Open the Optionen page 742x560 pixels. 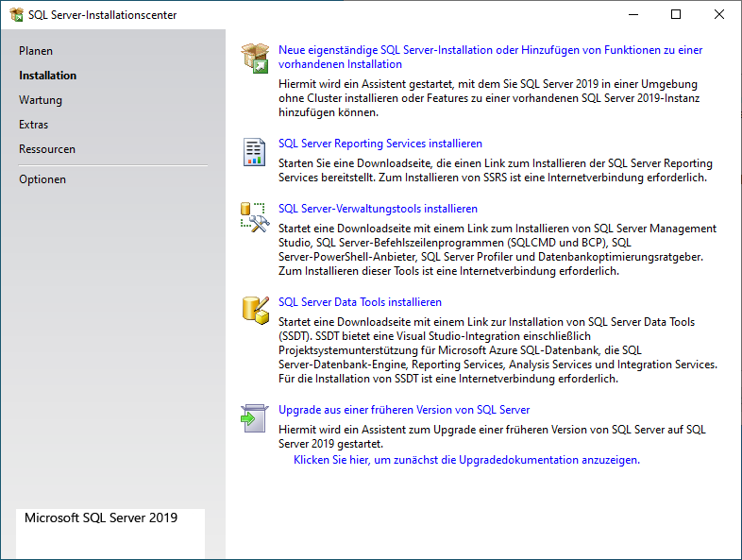click(42, 179)
